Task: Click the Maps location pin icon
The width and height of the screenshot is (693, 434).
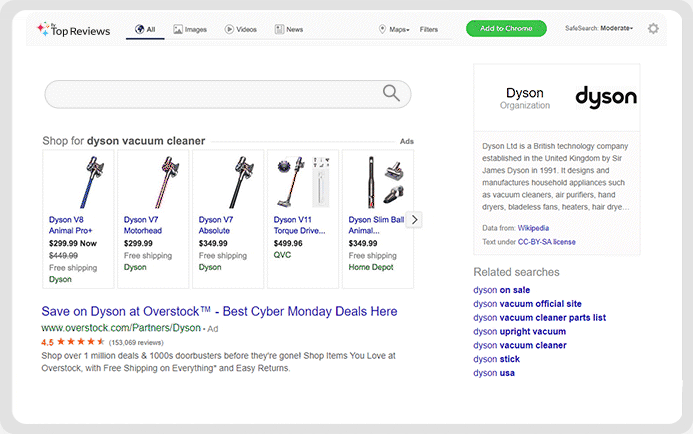Action: coord(382,29)
